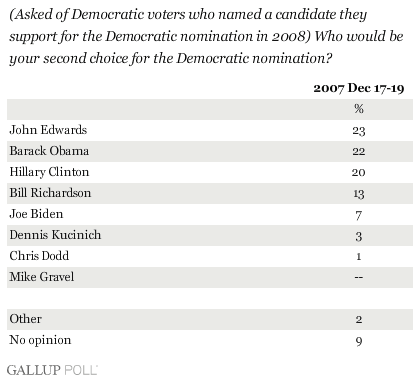Select the Bill Richardson row
The height and width of the screenshot is (381, 420).
210,193
